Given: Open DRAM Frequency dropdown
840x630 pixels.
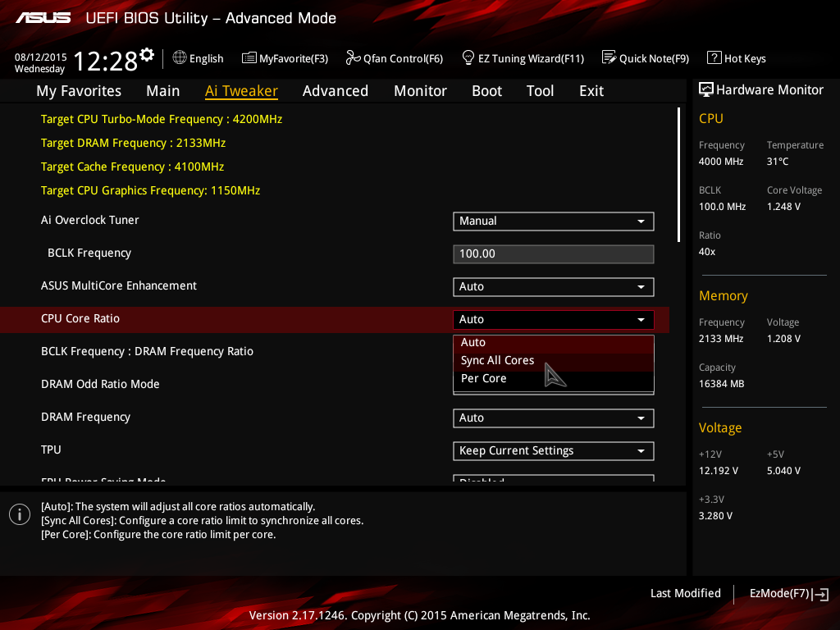Looking at the screenshot, I should pyautogui.click(x=554, y=418).
